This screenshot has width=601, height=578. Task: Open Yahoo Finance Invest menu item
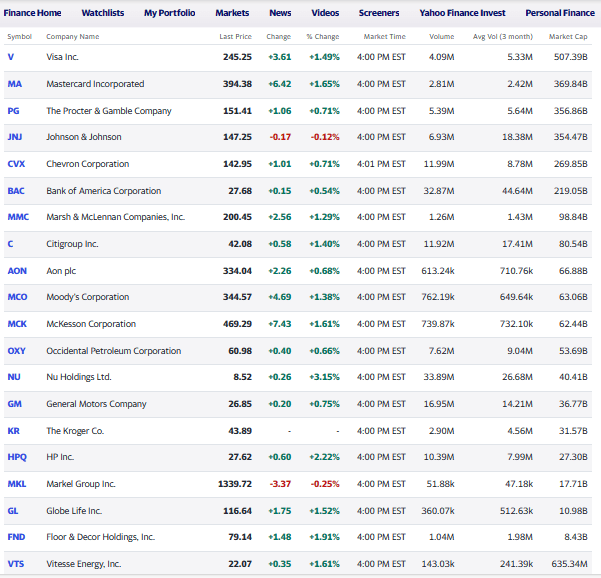[x=462, y=13]
